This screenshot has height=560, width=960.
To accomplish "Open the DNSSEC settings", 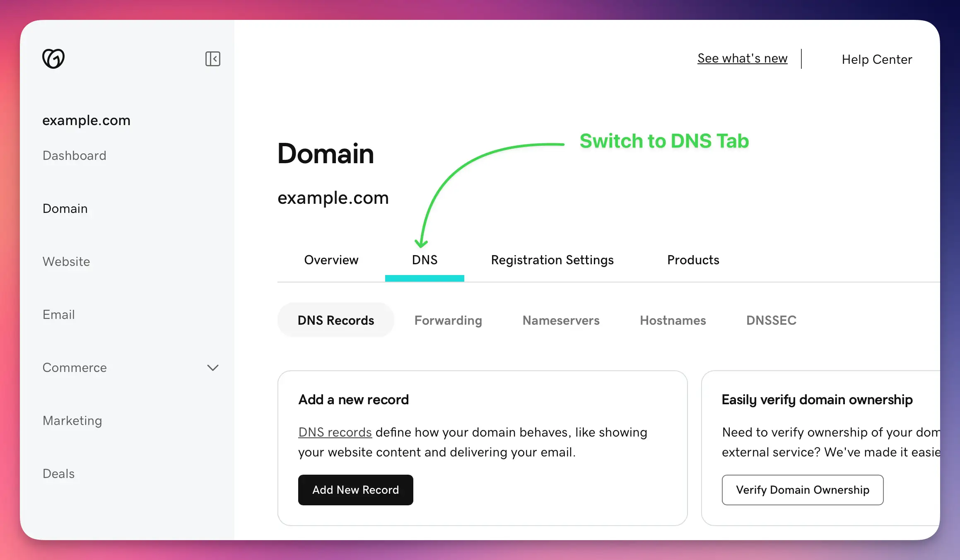I will pos(771,320).
